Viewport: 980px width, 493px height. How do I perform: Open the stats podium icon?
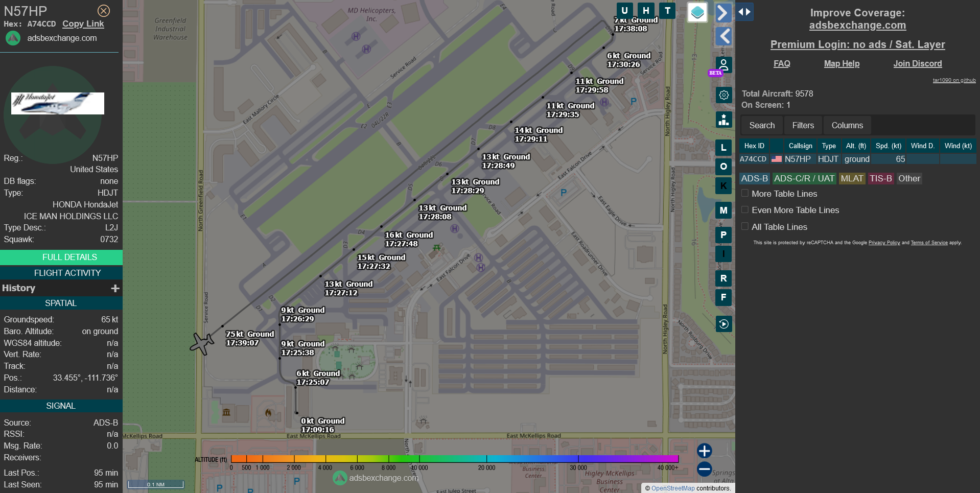click(x=724, y=120)
